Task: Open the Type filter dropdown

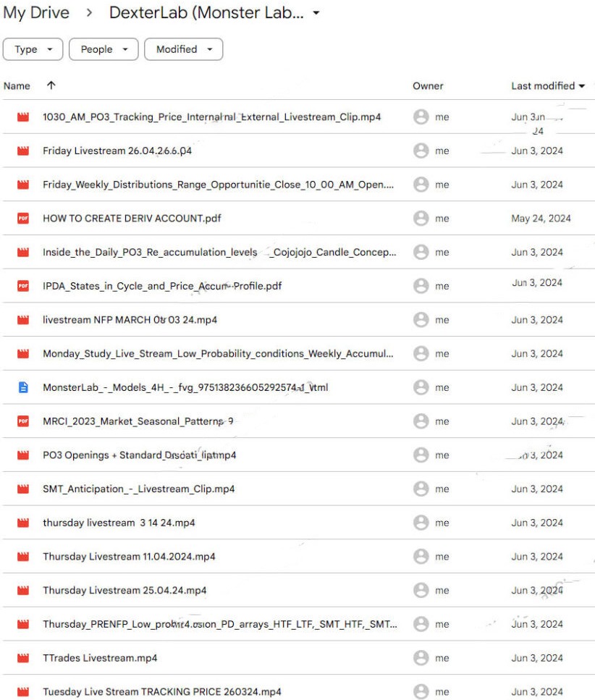Action: [x=33, y=49]
